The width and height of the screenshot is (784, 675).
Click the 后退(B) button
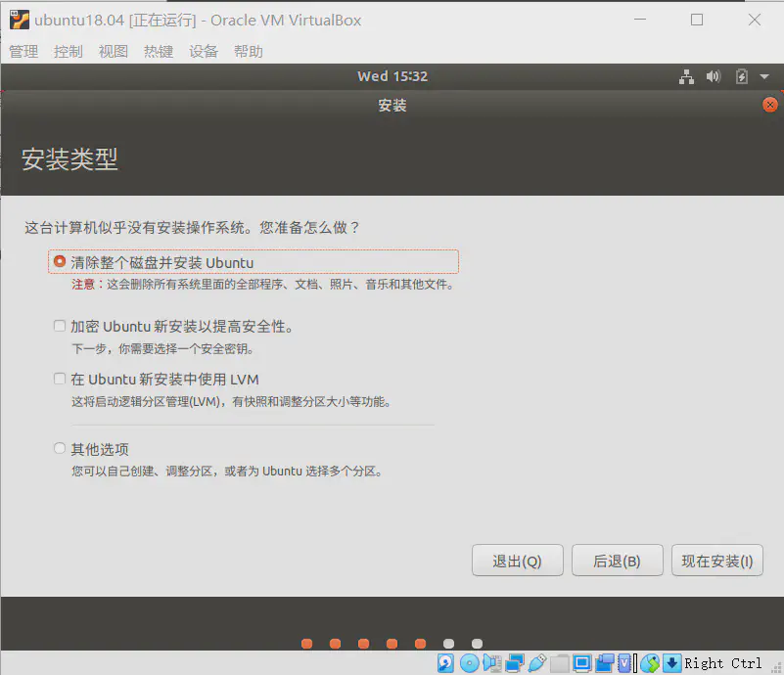[617, 560]
